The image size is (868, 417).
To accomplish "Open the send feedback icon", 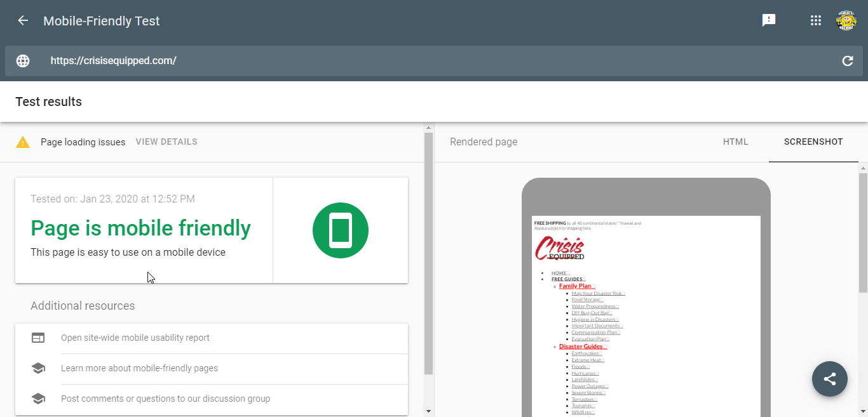I will click(769, 20).
